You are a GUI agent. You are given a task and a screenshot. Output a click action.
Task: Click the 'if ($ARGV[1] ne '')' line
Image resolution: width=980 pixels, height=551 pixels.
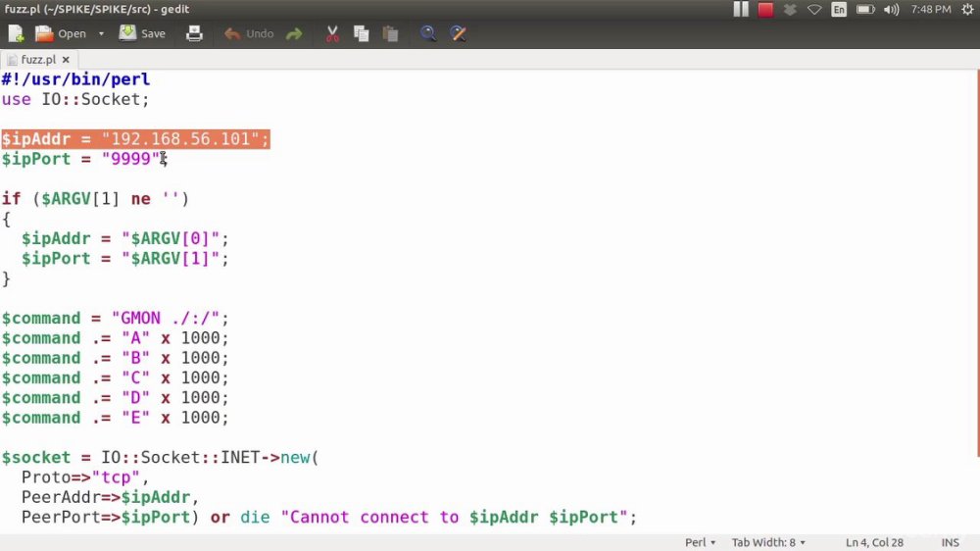[95, 199]
